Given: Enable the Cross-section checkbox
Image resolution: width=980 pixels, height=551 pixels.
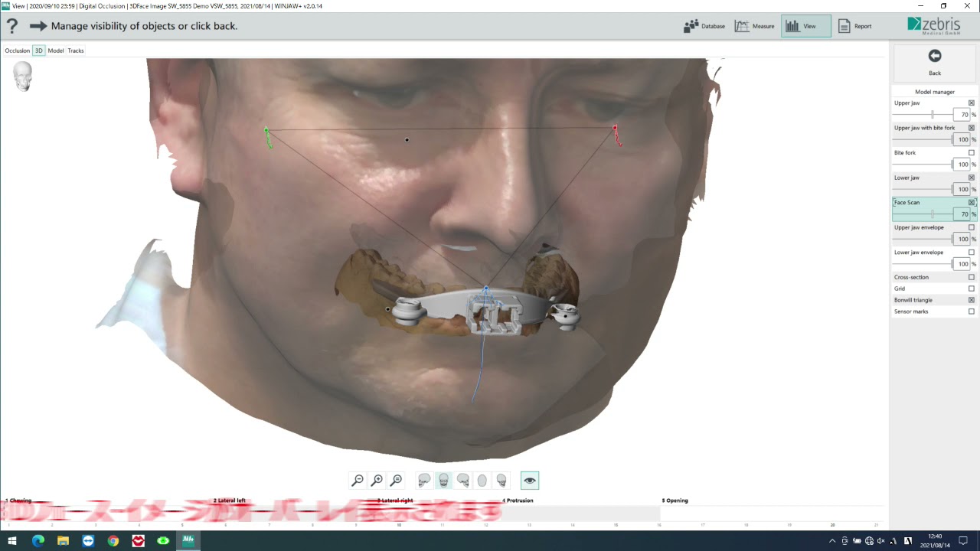Looking at the screenshot, I should [x=972, y=277].
